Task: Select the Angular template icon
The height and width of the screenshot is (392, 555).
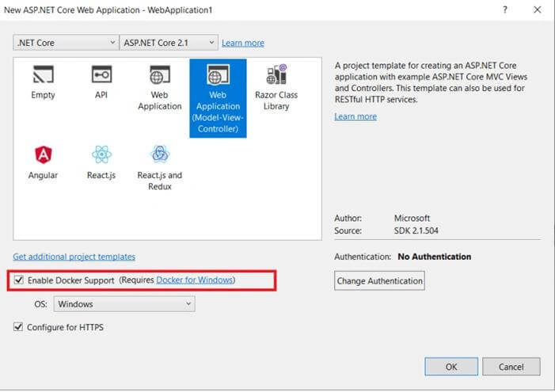Action: tap(44, 154)
